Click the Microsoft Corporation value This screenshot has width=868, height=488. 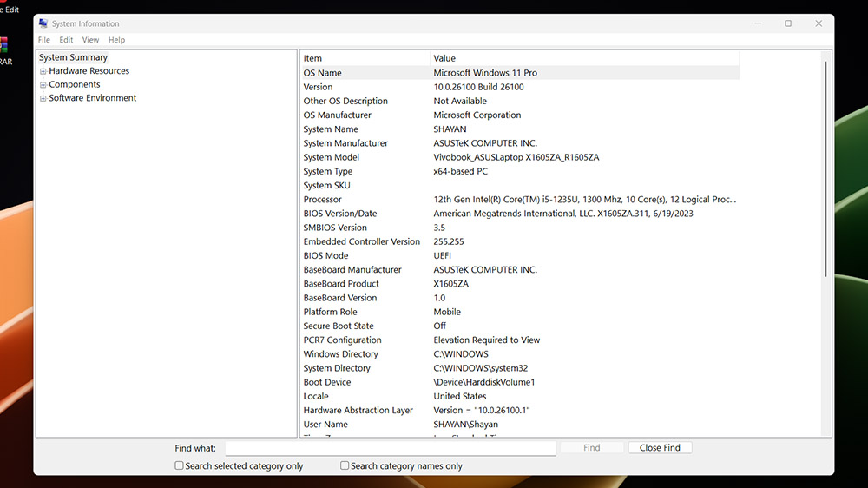pos(477,115)
